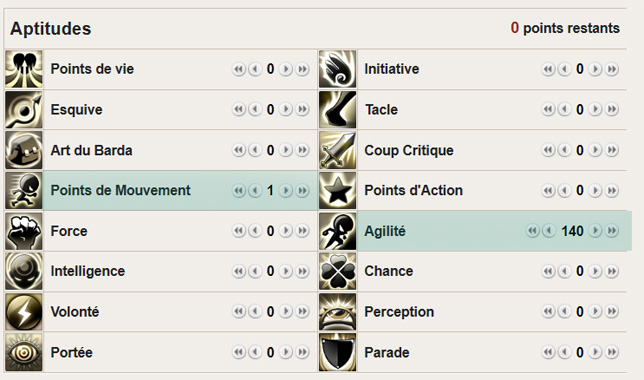Select the Coup Critique sword icon
The image size is (644, 380).
pyautogui.click(x=338, y=150)
